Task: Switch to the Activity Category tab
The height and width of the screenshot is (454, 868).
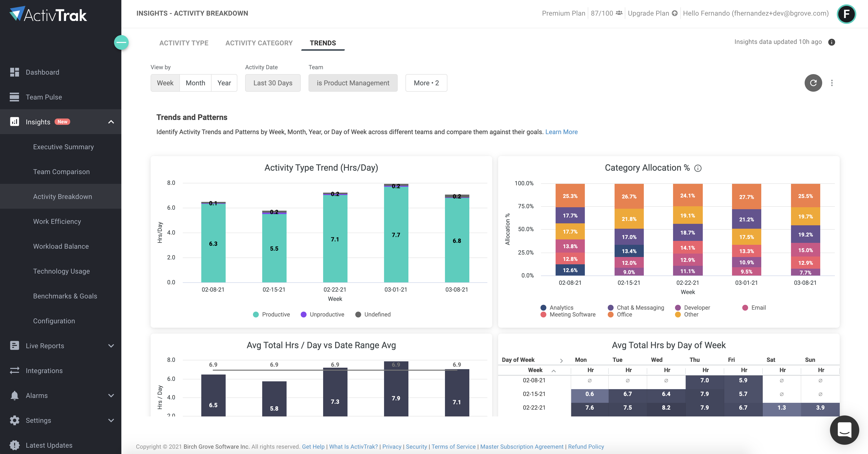Action: (x=259, y=43)
